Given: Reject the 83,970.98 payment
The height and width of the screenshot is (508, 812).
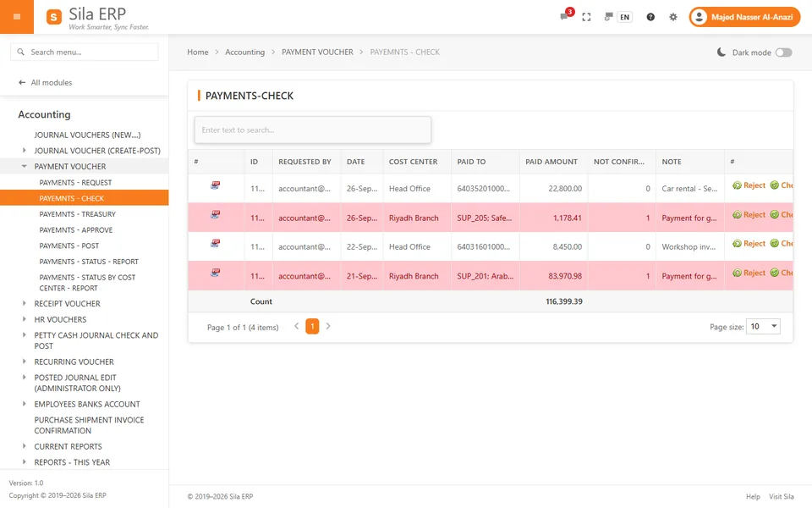Looking at the screenshot, I should coord(749,273).
